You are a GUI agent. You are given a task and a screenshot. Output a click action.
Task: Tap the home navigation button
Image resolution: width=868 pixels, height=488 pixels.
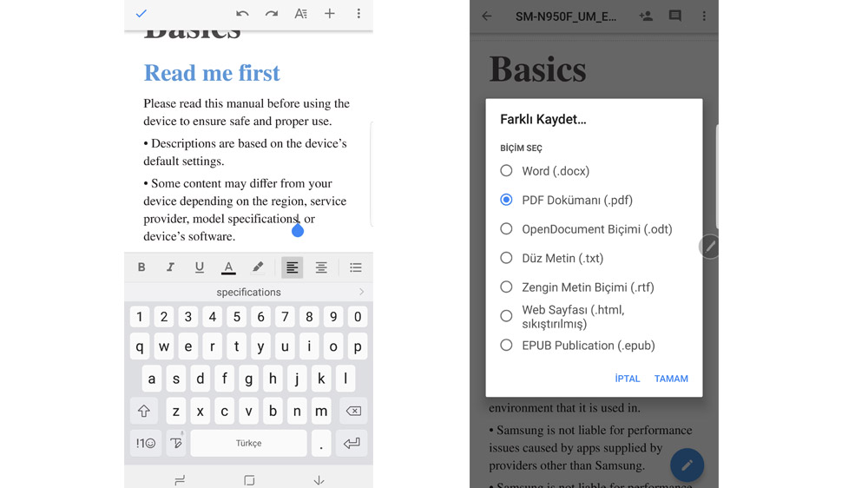(249, 480)
